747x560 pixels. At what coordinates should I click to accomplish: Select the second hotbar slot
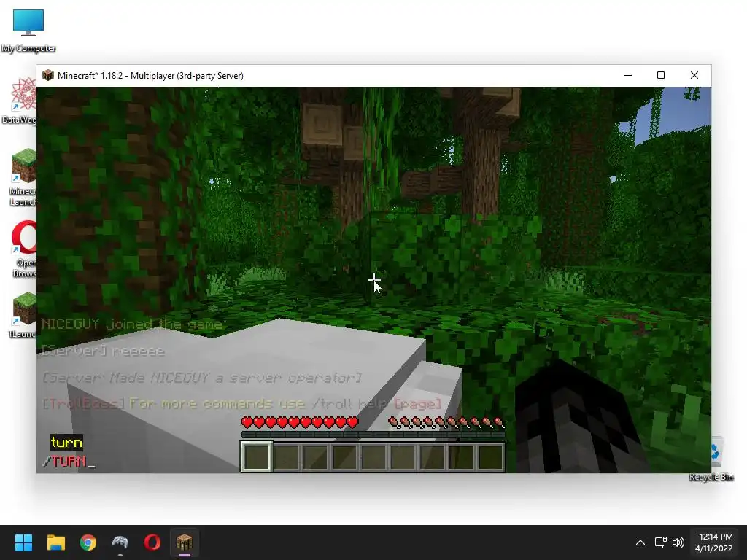(x=286, y=456)
